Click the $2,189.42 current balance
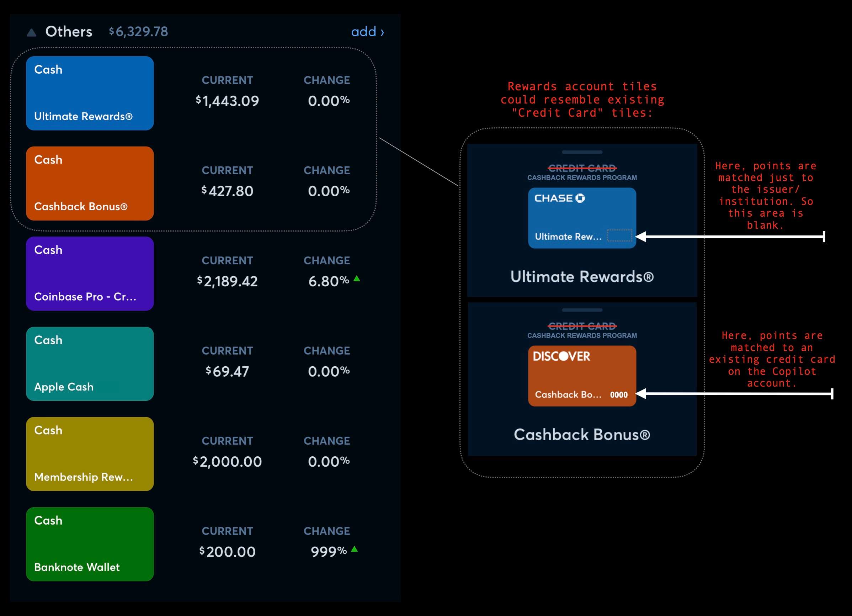This screenshot has width=852, height=616. click(227, 281)
